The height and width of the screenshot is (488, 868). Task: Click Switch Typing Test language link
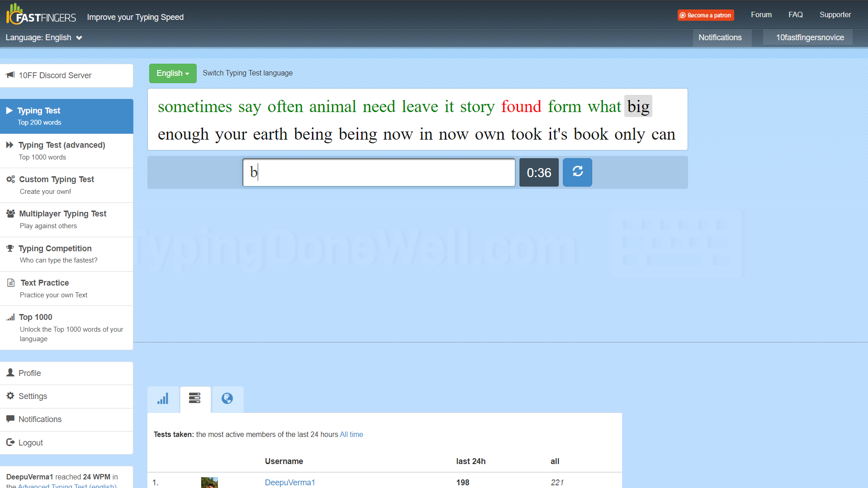pos(248,73)
